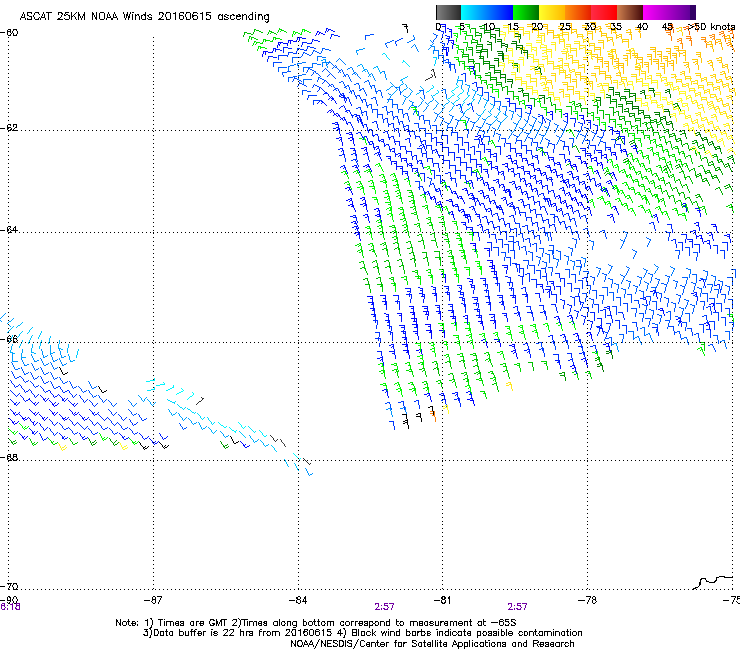Click the "Times are GMT" note line

click(316, 623)
